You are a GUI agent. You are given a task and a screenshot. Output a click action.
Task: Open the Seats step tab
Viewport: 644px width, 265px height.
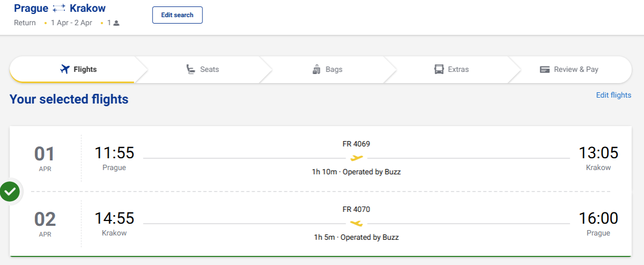click(203, 69)
